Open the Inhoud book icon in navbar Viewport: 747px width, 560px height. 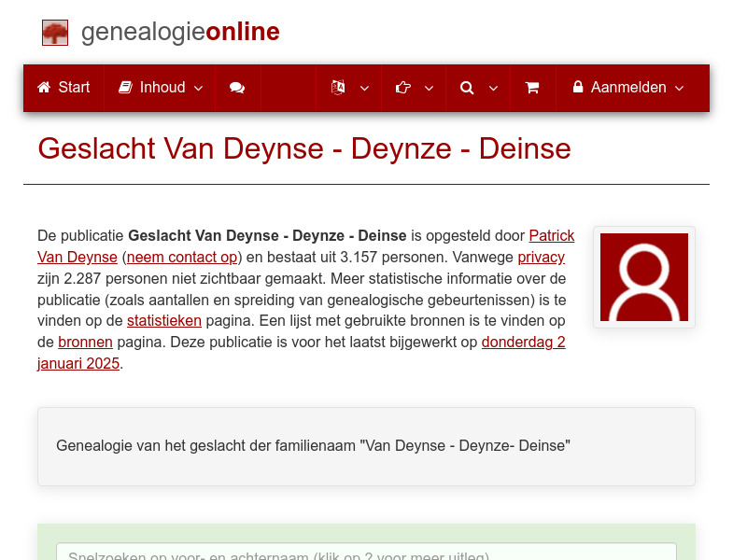125,88
